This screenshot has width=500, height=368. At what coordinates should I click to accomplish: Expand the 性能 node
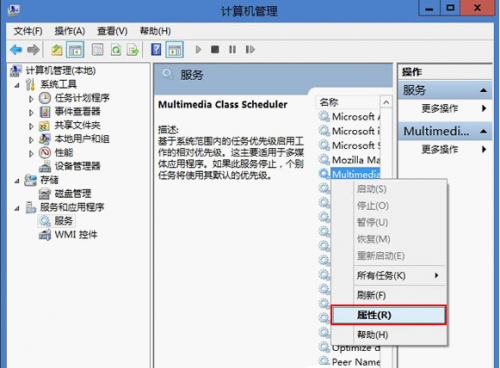(x=31, y=153)
